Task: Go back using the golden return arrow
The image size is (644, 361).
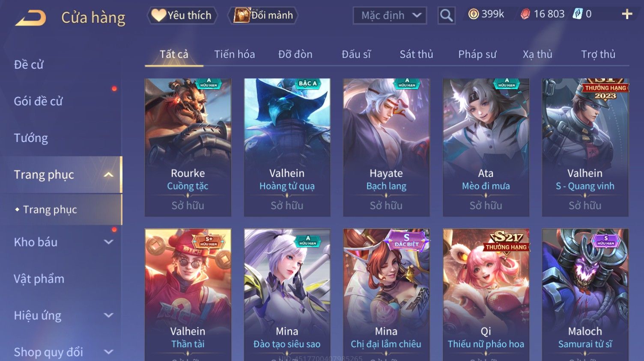Action: 30,18
